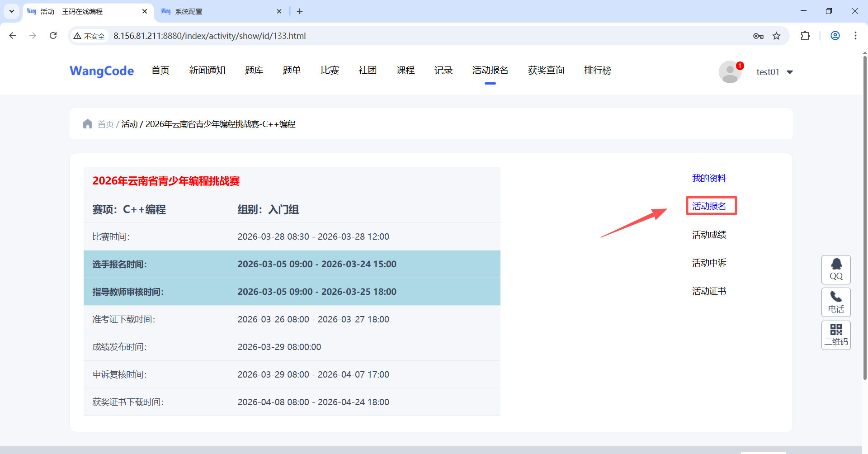Image resolution: width=868 pixels, height=454 pixels.
Task: Open the browser extensions icon
Action: click(x=805, y=36)
